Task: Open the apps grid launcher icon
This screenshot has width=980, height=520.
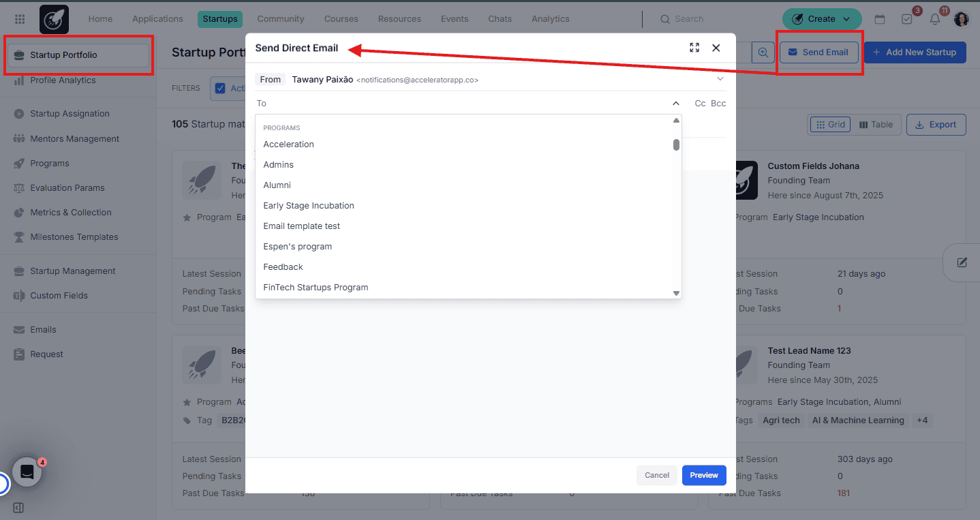Action: point(20,19)
